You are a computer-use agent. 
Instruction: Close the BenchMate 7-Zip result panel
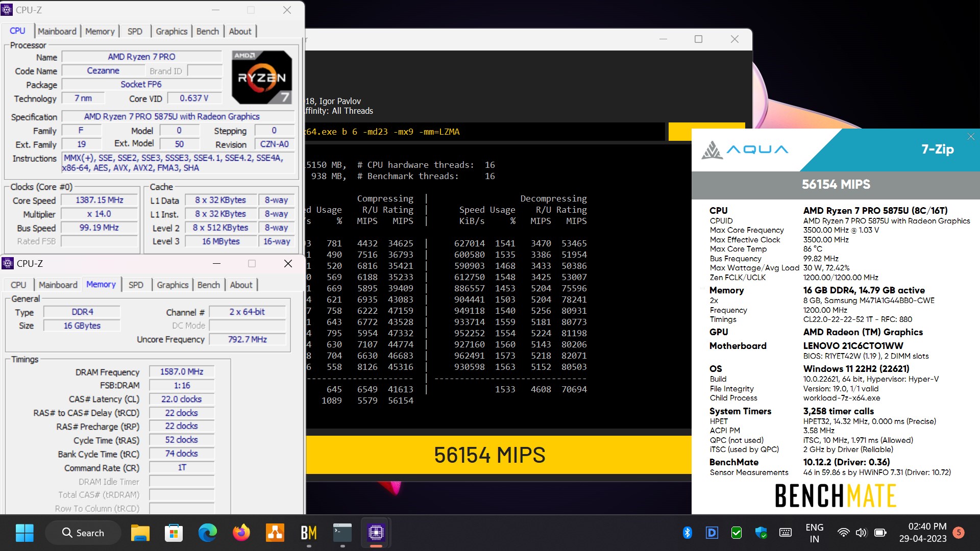pos(971,136)
